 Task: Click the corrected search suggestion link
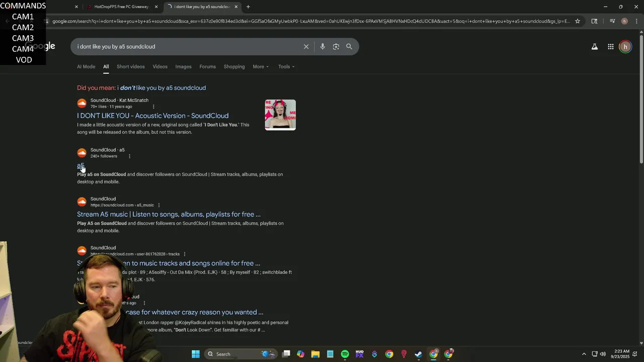tap(162, 87)
